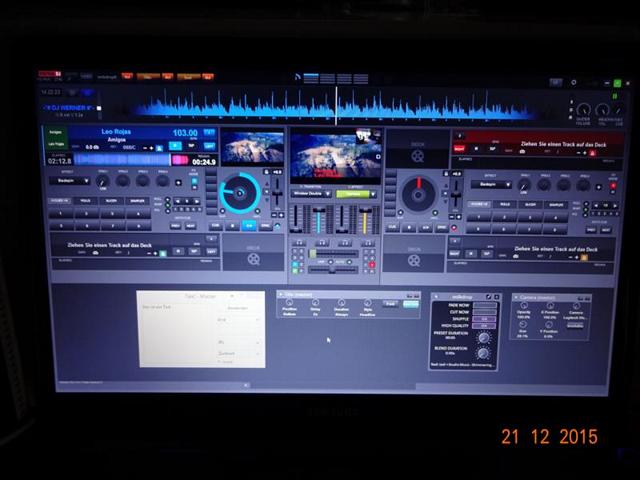
Task: Click NEXT button under right loop controls
Action: pos(606,230)
